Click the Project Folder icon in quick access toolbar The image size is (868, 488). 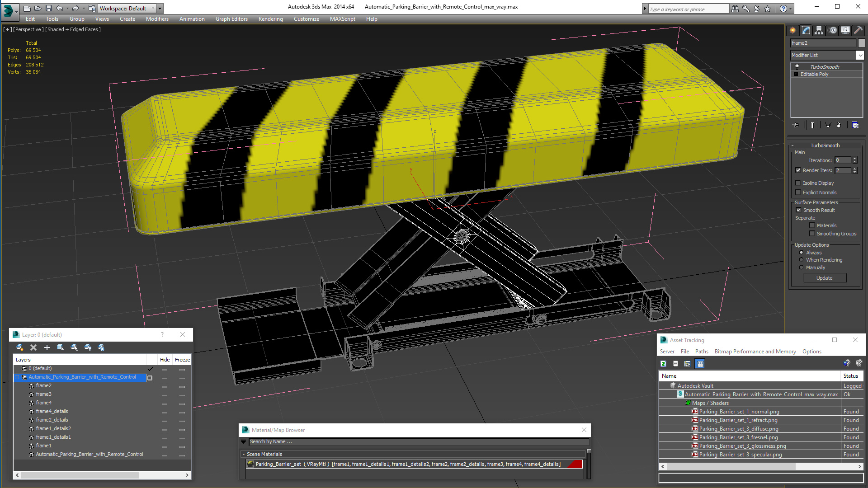click(92, 8)
